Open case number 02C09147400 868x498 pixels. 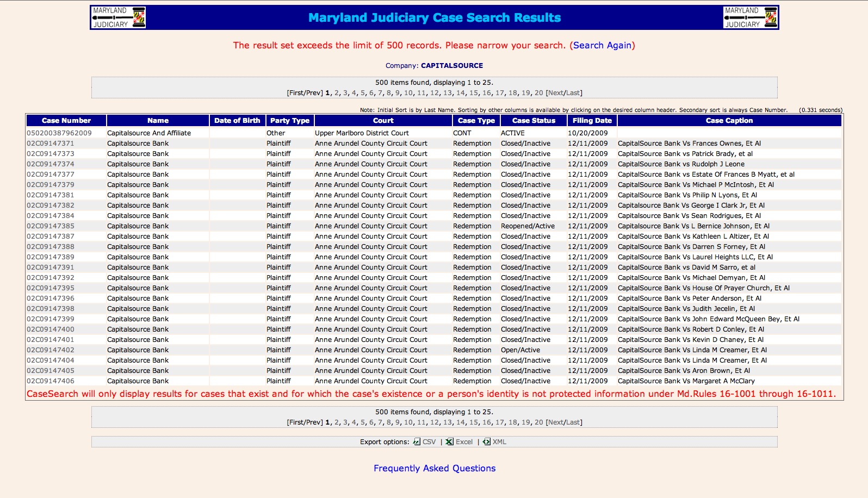tap(51, 329)
